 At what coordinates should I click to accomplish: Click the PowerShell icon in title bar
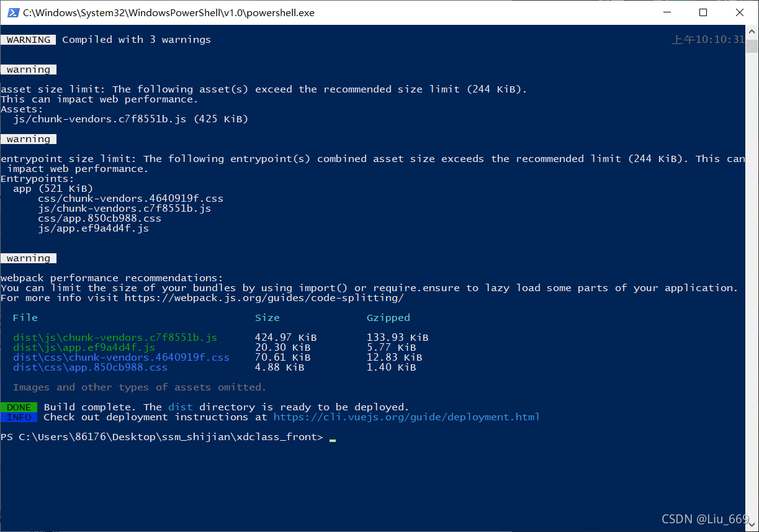coord(12,12)
